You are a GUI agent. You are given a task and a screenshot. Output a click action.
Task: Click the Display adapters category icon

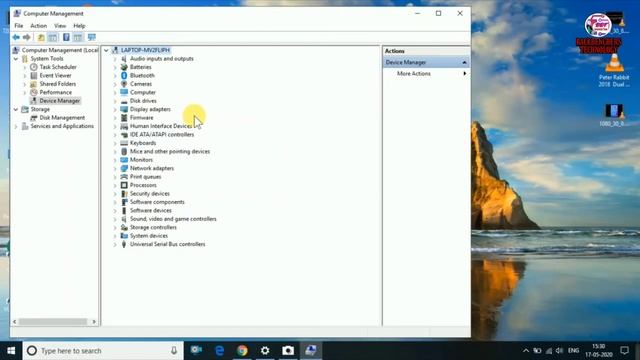(x=124, y=109)
